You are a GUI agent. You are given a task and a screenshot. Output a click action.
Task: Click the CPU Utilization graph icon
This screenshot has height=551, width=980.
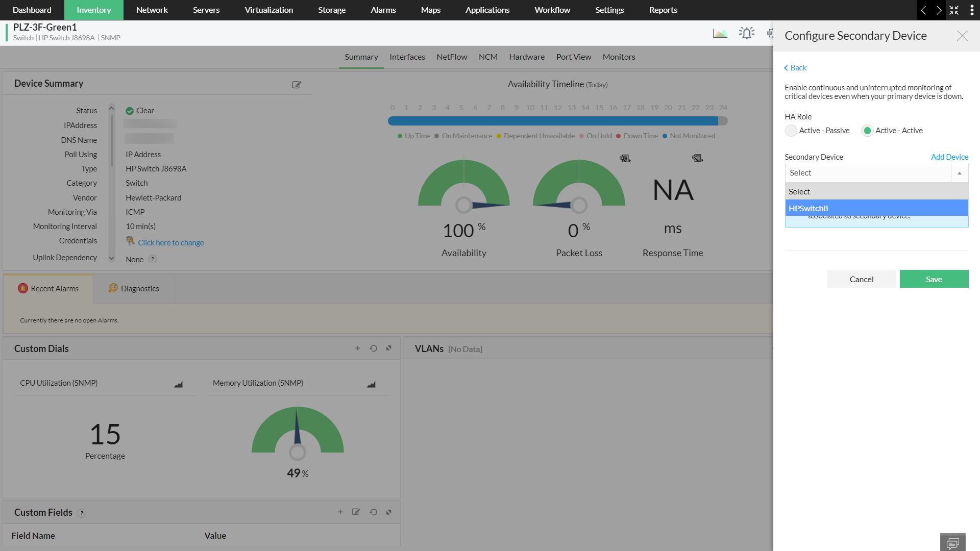[178, 384]
